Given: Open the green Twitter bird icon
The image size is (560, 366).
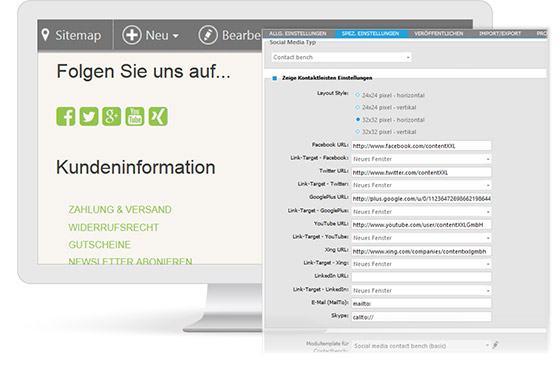Looking at the screenshot, I should click(x=89, y=116).
